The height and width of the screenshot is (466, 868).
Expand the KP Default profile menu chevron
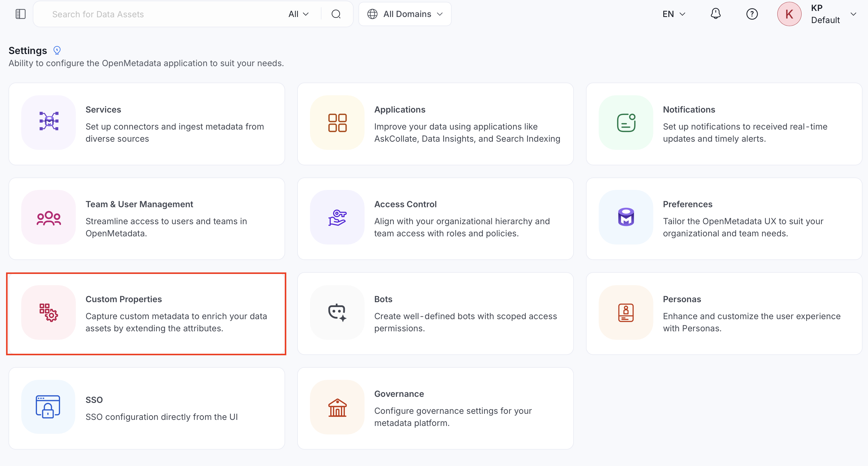pos(853,14)
